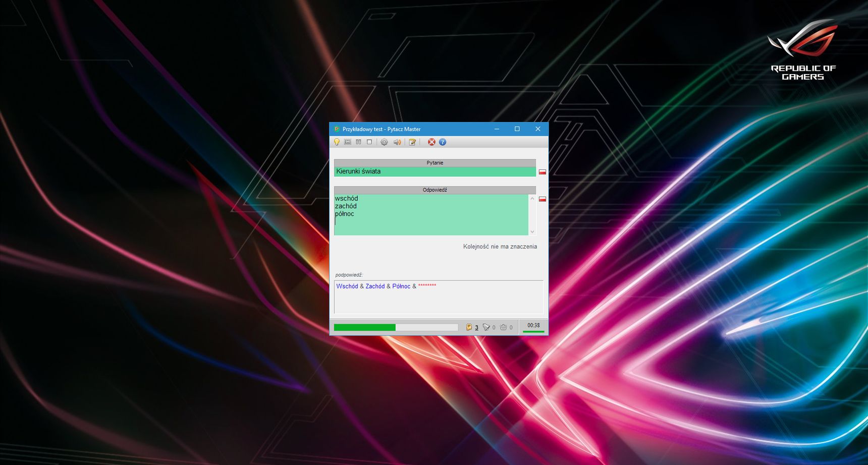Click the Polish flag beside the question field
868x465 pixels.
(542, 172)
